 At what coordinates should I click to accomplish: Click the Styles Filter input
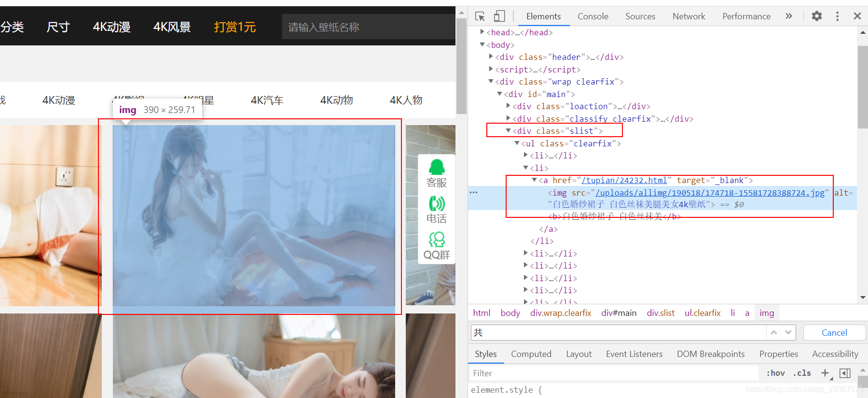pyautogui.click(x=614, y=373)
